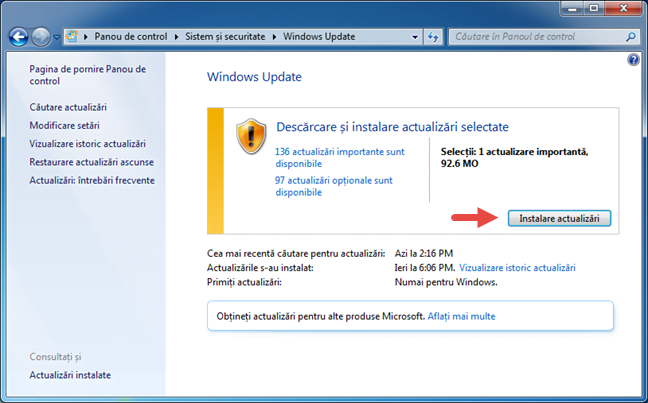Maximize the Windows Update window
The width and height of the screenshot is (648, 403).
[x=594, y=8]
